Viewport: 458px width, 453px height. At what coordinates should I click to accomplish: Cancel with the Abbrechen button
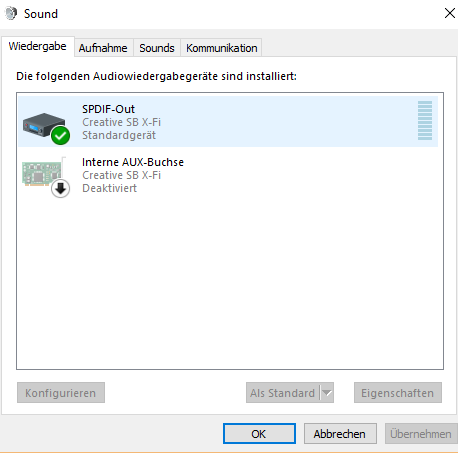(x=340, y=434)
